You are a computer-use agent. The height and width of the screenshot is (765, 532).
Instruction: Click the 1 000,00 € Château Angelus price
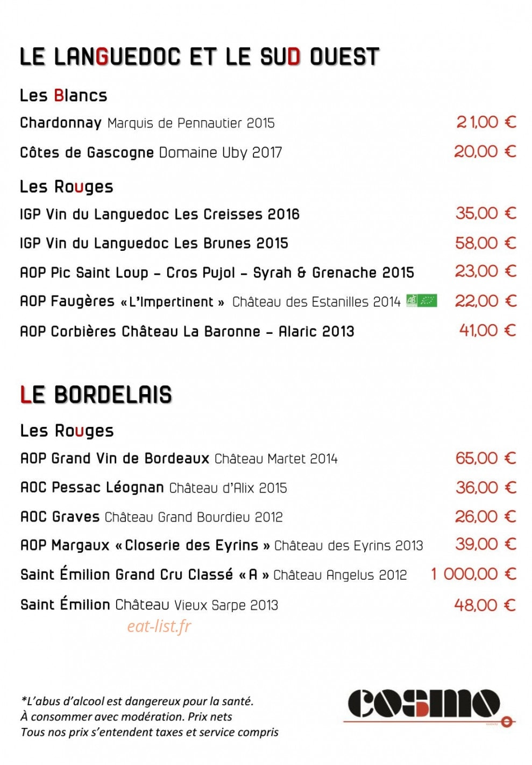tap(473, 574)
